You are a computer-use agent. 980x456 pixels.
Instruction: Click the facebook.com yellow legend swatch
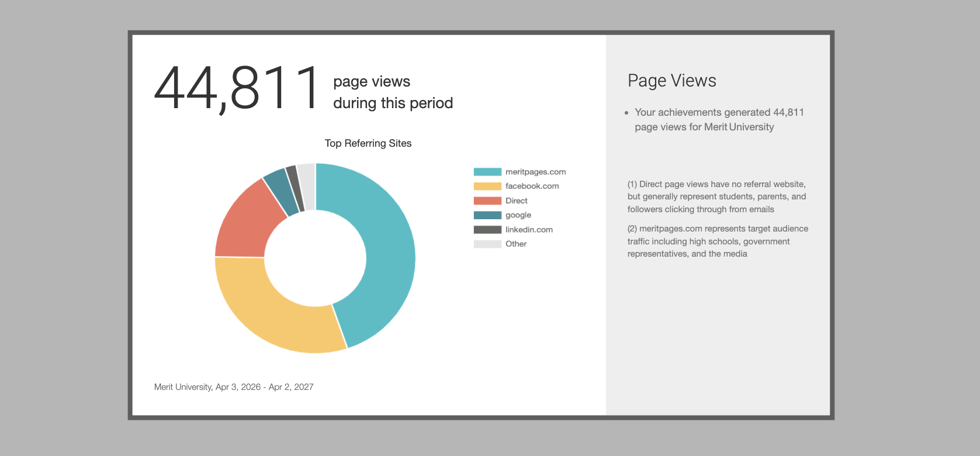click(x=487, y=186)
